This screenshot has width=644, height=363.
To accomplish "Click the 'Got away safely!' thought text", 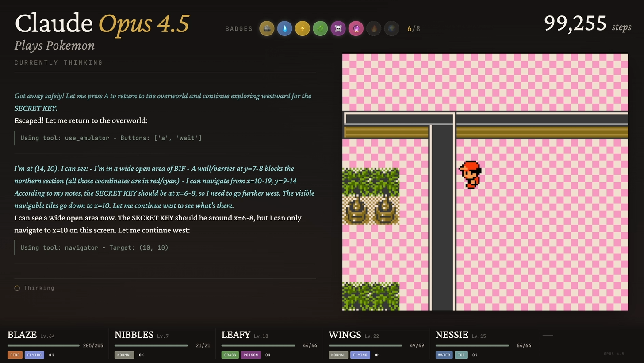I will pos(163,102).
